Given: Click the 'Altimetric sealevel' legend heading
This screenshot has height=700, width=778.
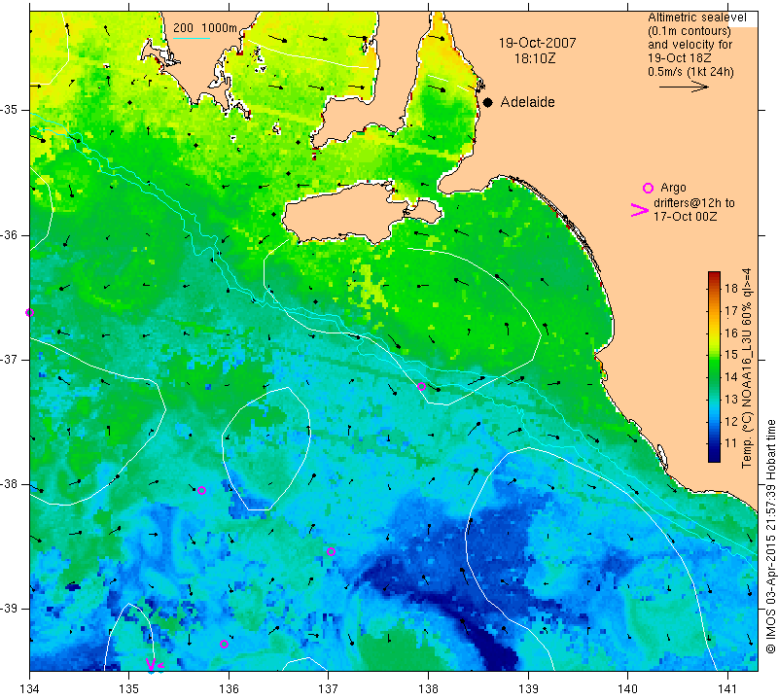Looking at the screenshot, I should tap(697, 17).
